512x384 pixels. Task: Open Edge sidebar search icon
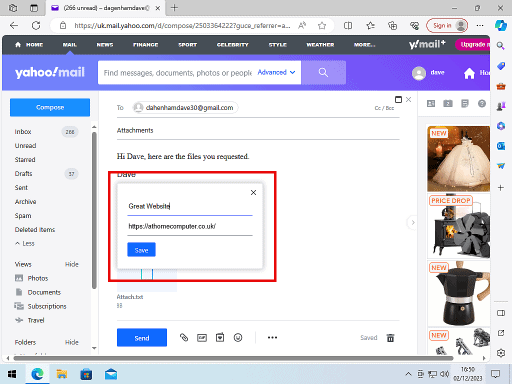point(501,46)
